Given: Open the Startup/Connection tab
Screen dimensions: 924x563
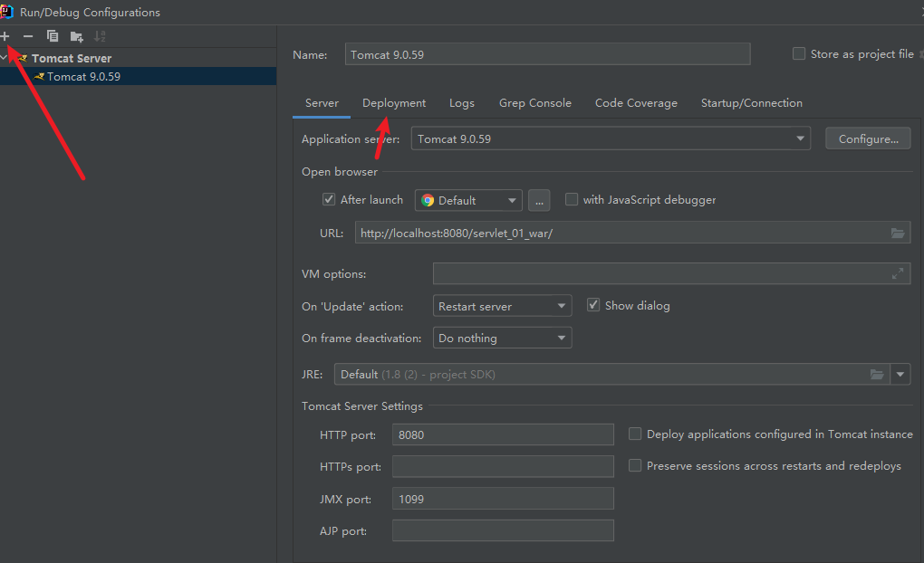Looking at the screenshot, I should click(x=751, y=103).
